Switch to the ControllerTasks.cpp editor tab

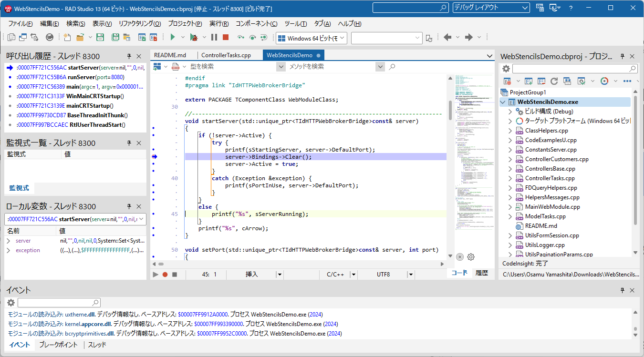[x=226, y=55]
